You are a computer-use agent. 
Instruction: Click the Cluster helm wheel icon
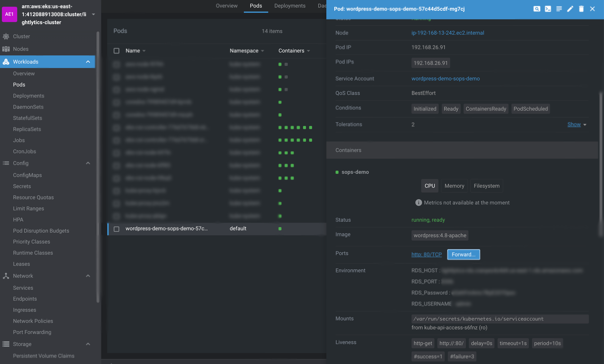pos(6,36)
